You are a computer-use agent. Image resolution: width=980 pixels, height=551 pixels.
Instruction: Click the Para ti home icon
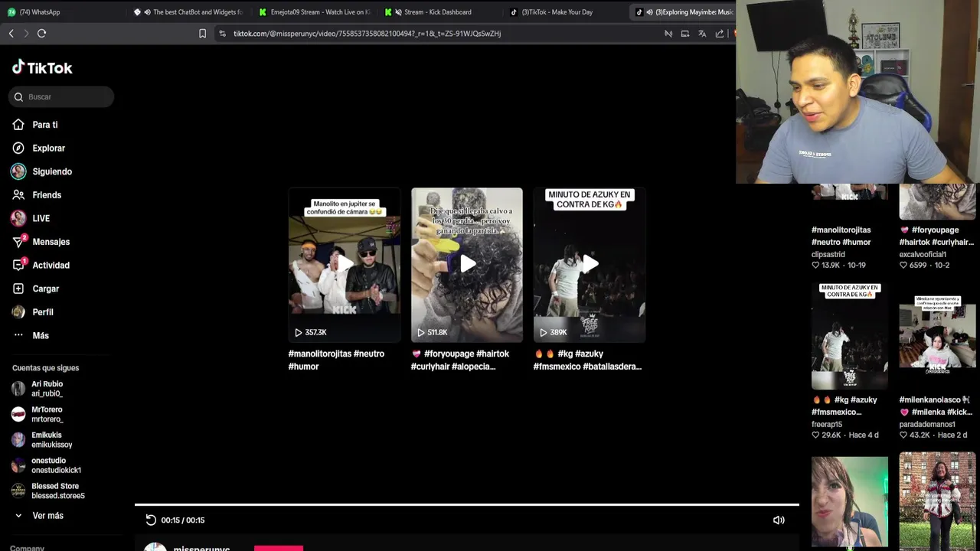tap(18, 125)
